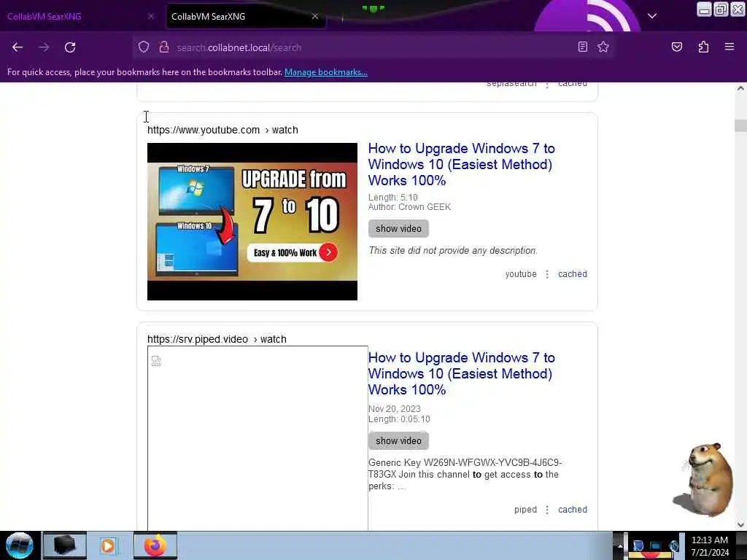Image resolution: width=747 pixels, height=560 pixels.
Task: Click the forward navigation arrow
Action: pos(44,47)
